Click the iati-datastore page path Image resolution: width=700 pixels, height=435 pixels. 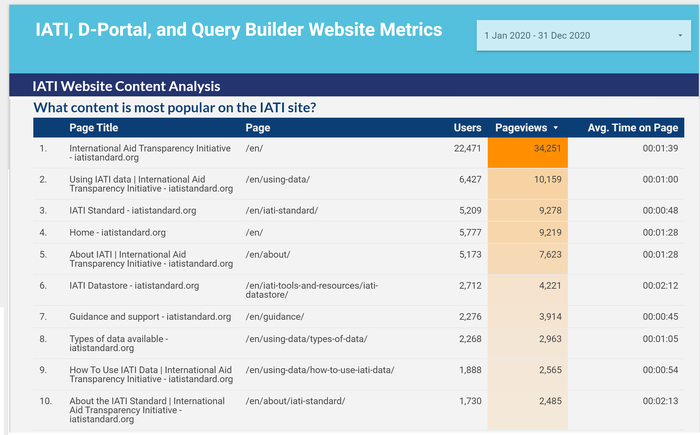(x=312, y=290)
